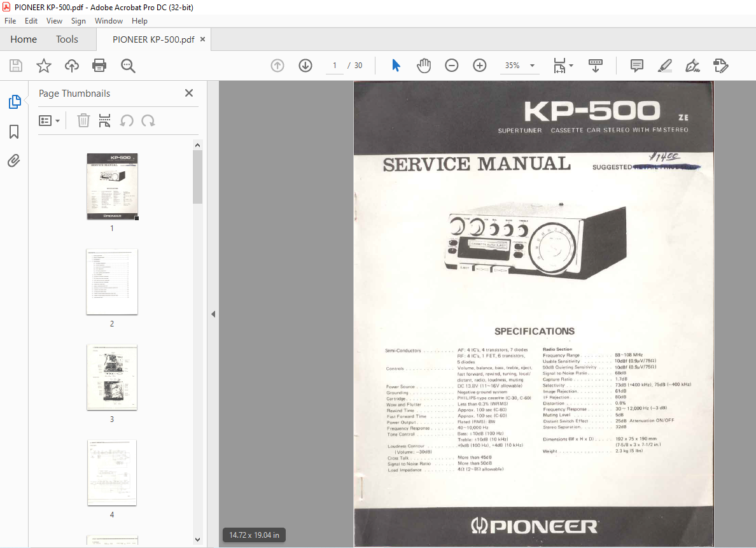Switch to the Tools tab
Screen dimensions: 756x548
point(67,39)
